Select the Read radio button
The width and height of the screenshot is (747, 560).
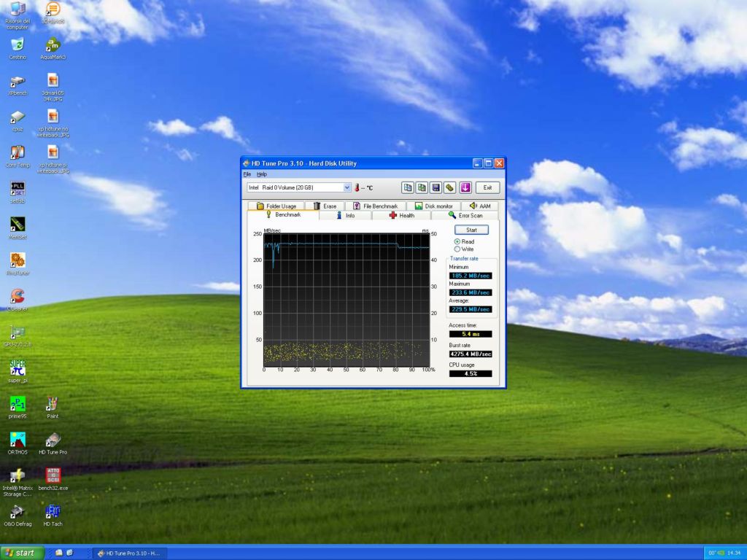pyautogui.click(x=457, y=242)
